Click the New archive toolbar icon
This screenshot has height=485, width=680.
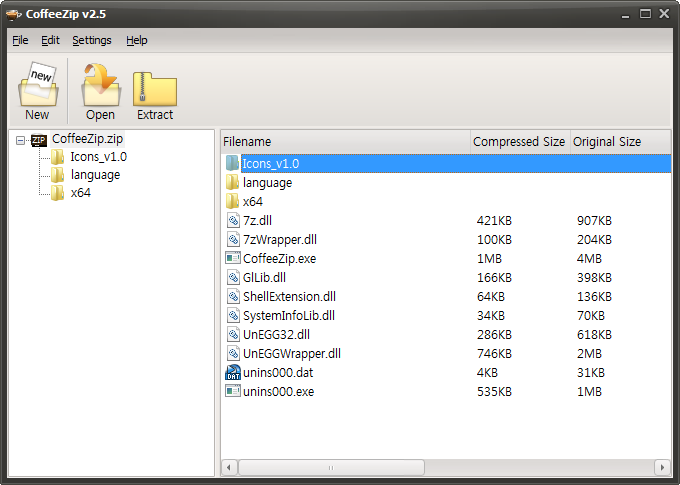[38, 85]
